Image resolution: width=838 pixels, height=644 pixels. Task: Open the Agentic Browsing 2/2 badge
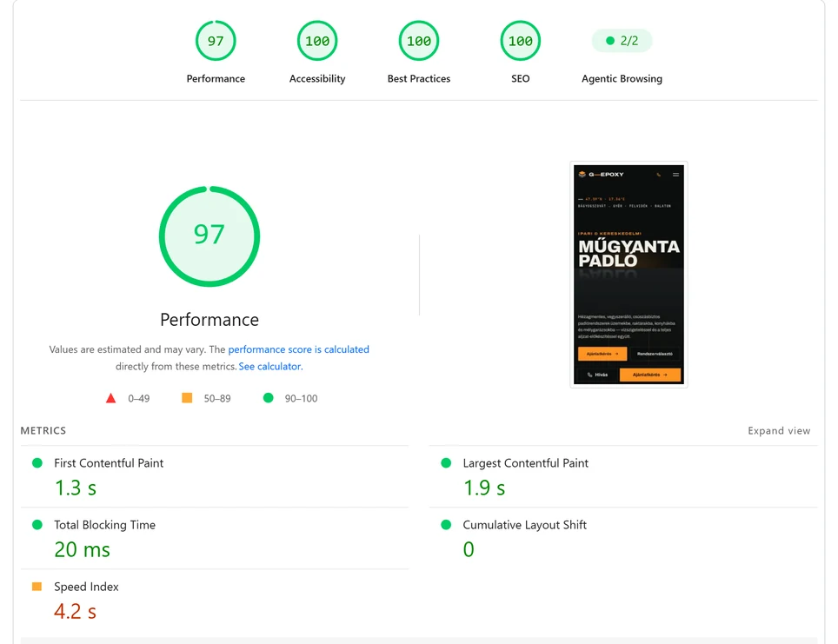click(x=622, y=41)
